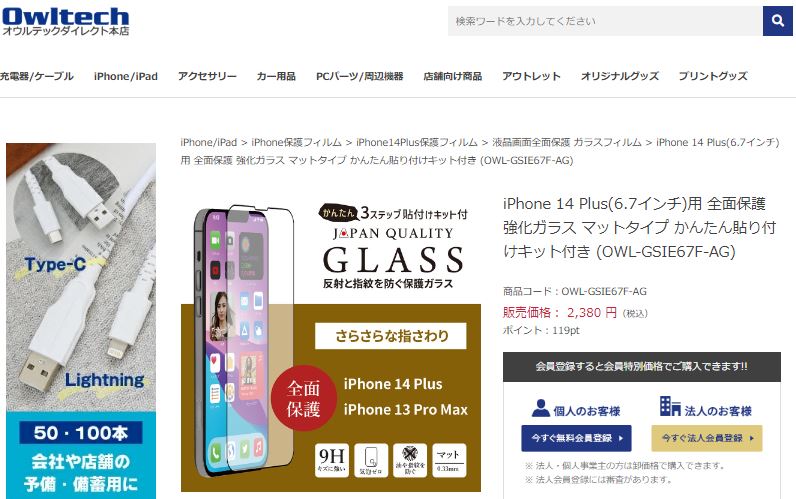Click the main glass film product image
The width and height of the screenshot is (796, 499).
tap(330, 346)
